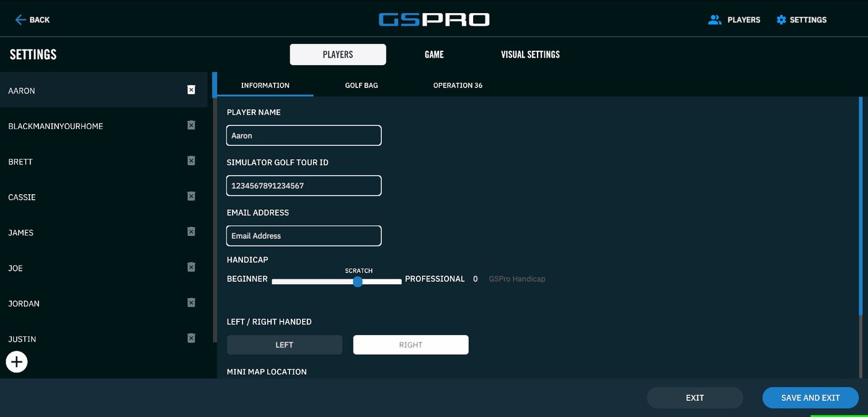Click the Email Address input field
Screen dimensions: 868x417
tap(304, 236)
